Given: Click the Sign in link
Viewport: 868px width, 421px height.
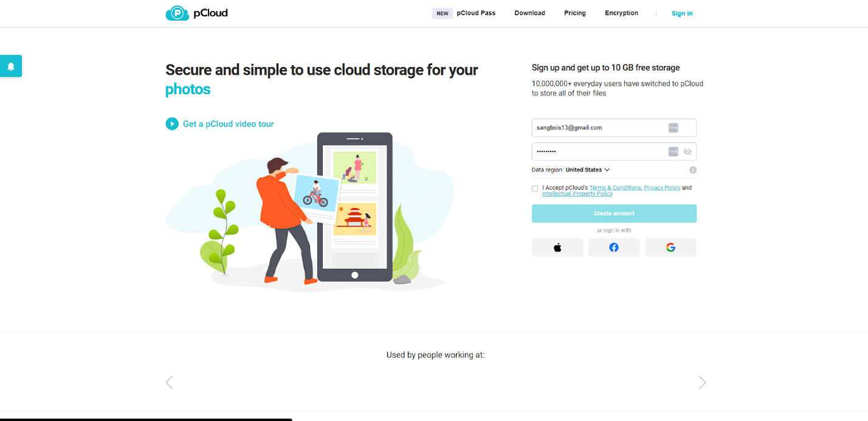Looking at the screenshot, I should point(682,13).
